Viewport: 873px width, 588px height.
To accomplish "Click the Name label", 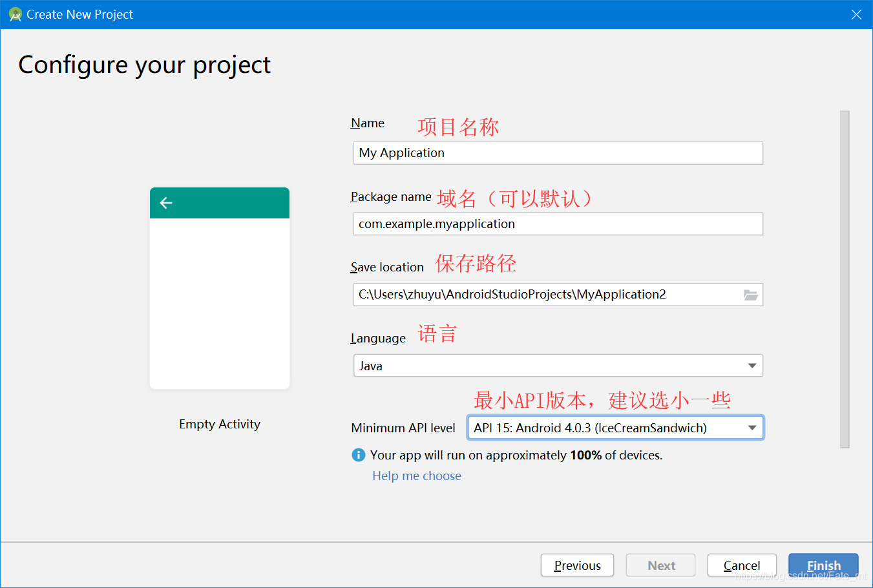I will (x=367, y=123).
